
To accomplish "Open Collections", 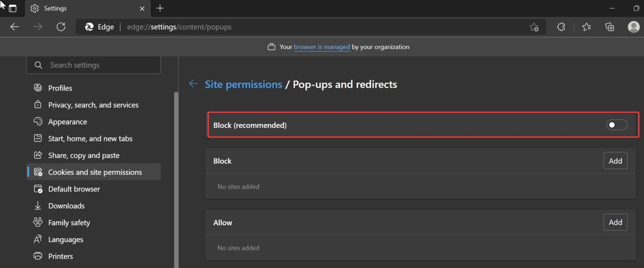I will (x=610, y=26).
